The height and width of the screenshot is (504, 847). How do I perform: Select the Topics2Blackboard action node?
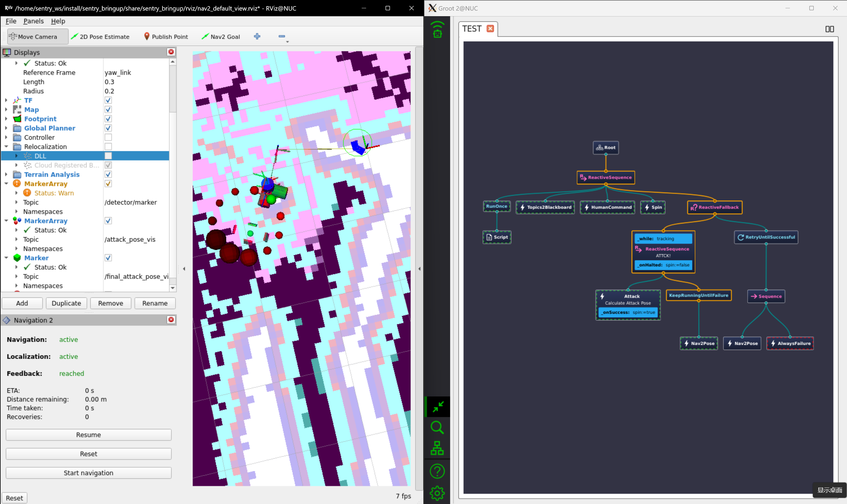coord(545,207)
